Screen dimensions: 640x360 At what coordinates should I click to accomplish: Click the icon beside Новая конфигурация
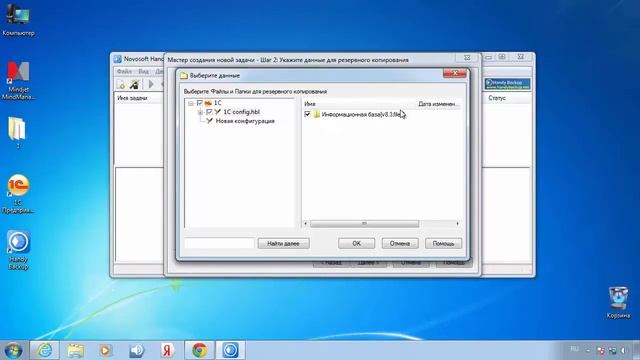(x=209, y=121)
